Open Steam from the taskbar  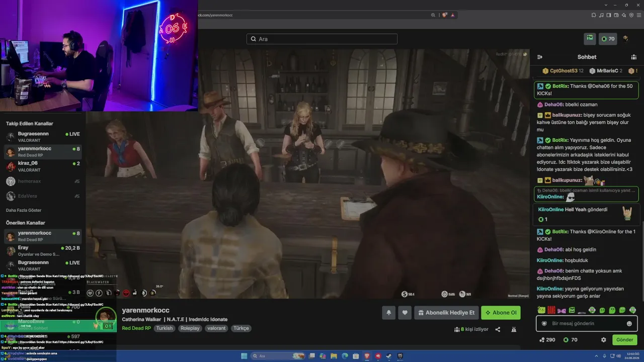tap(389, 356)
